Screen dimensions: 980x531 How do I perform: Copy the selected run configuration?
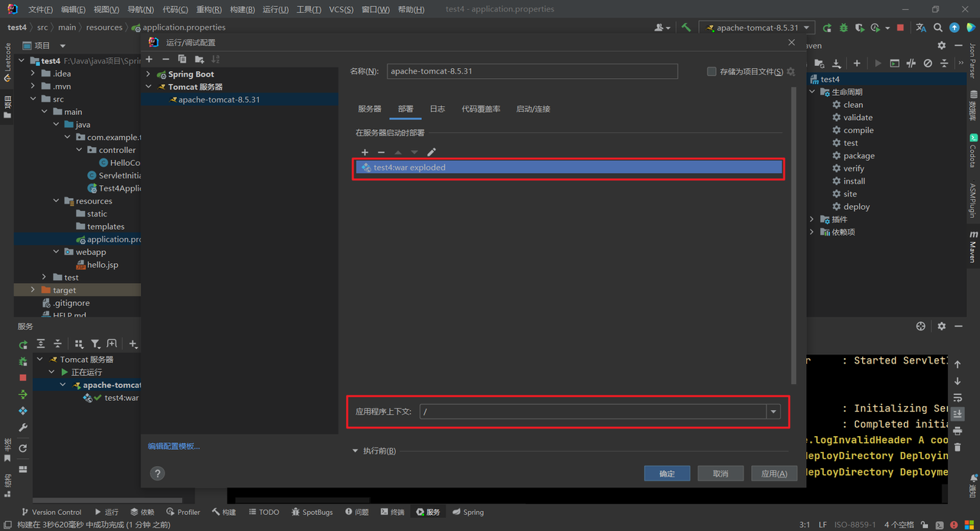182,59
